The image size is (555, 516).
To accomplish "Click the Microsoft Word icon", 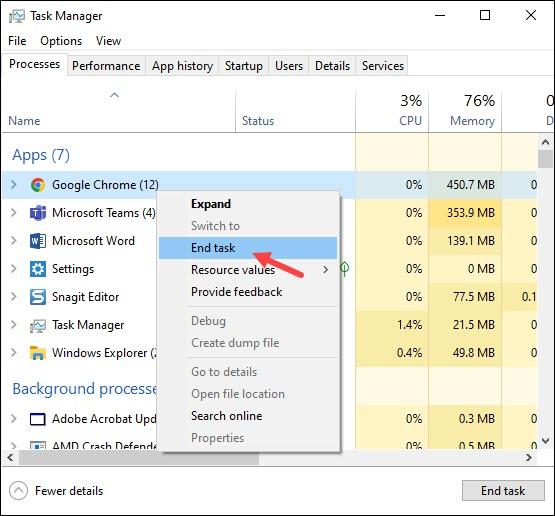I will pyautogui.click(x=38, y=241).
